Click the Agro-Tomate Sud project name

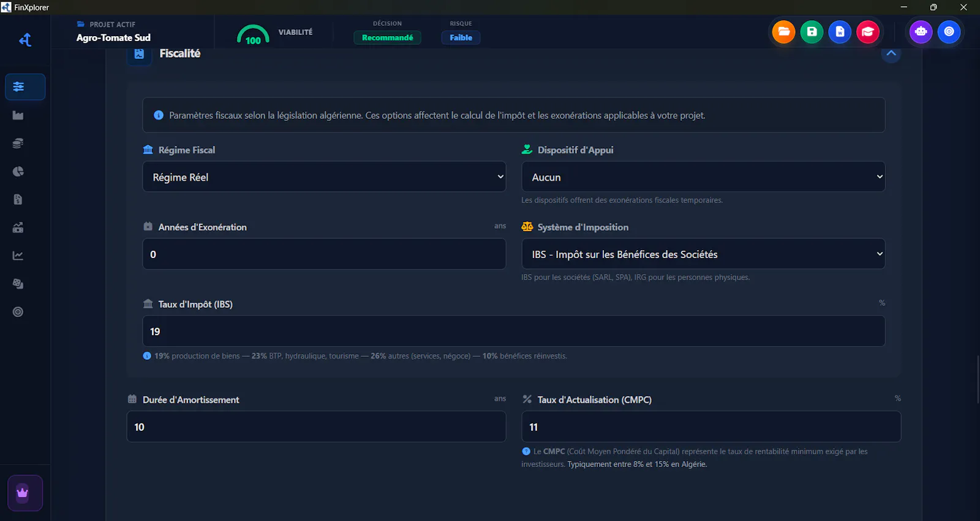113,37
